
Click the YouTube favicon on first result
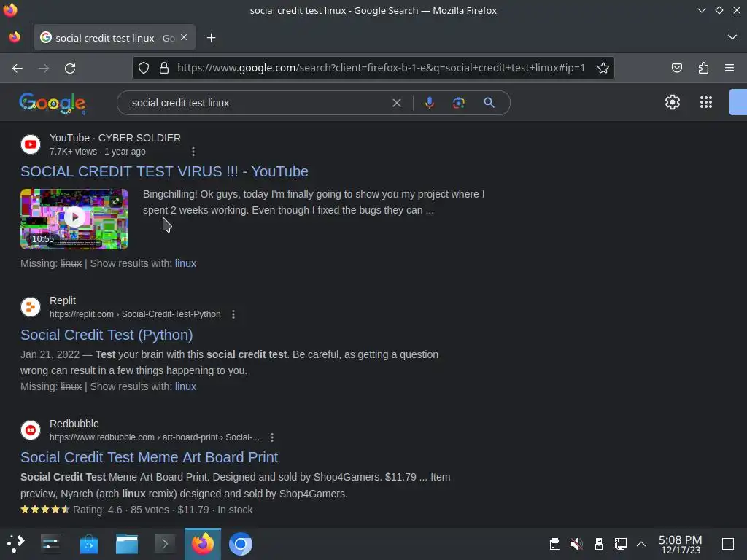pyautogui.click(x=31, y=144)
